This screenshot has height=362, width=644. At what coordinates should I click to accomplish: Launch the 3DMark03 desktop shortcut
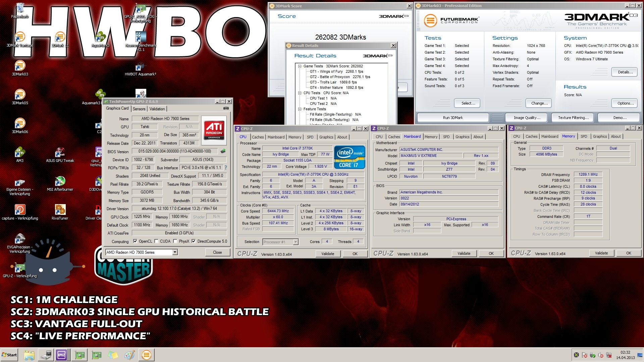(20, 68)
